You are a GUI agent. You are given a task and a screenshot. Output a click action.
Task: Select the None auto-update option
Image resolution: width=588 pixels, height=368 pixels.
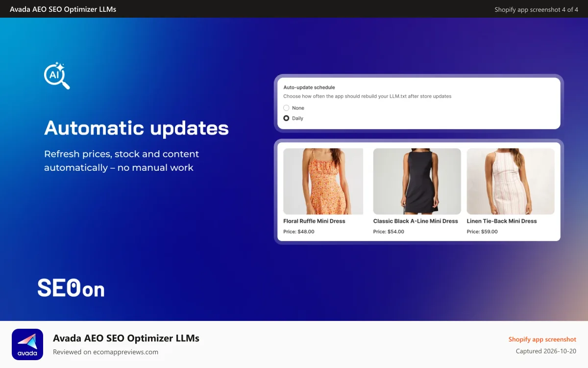coord(286,108)
